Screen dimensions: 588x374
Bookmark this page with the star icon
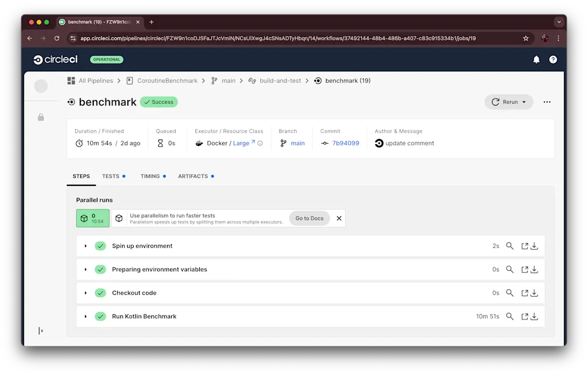(x=525, y=37)
